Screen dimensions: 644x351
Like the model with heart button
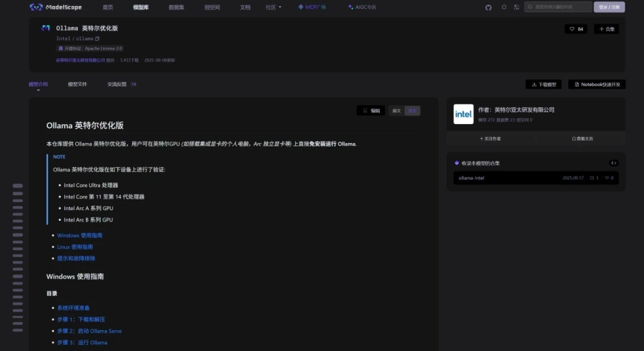pos(576,29)
